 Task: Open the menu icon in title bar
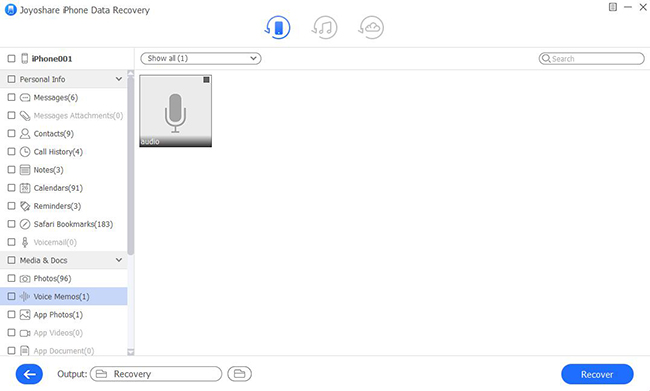[613, 7]
